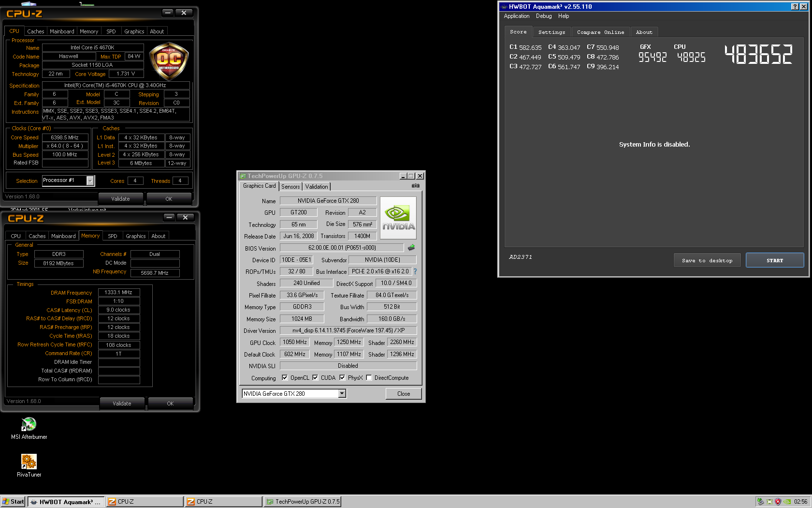Screen dimensions: 812x508
Task: Click the BIOS save chip icon in GPU-Z
Action: pyautogui.click(x=411, y=248)
